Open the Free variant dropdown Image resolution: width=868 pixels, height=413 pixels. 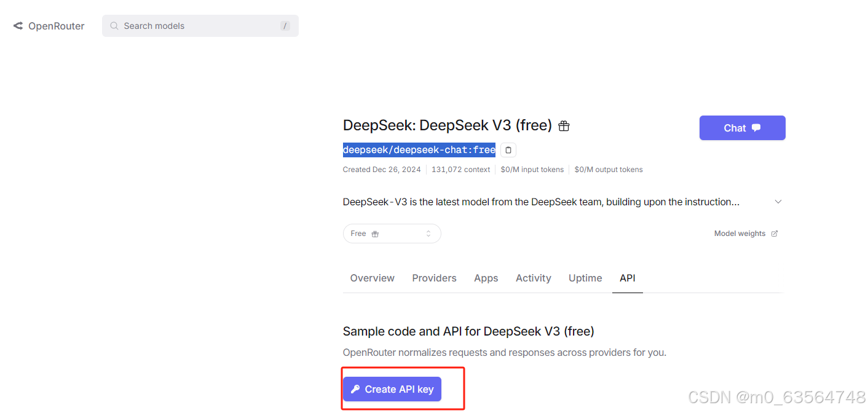392,234
